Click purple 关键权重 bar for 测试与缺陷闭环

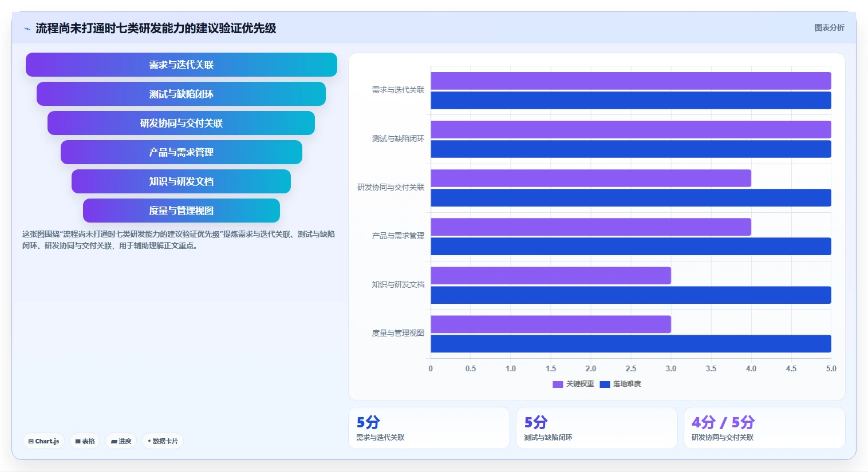631,129
